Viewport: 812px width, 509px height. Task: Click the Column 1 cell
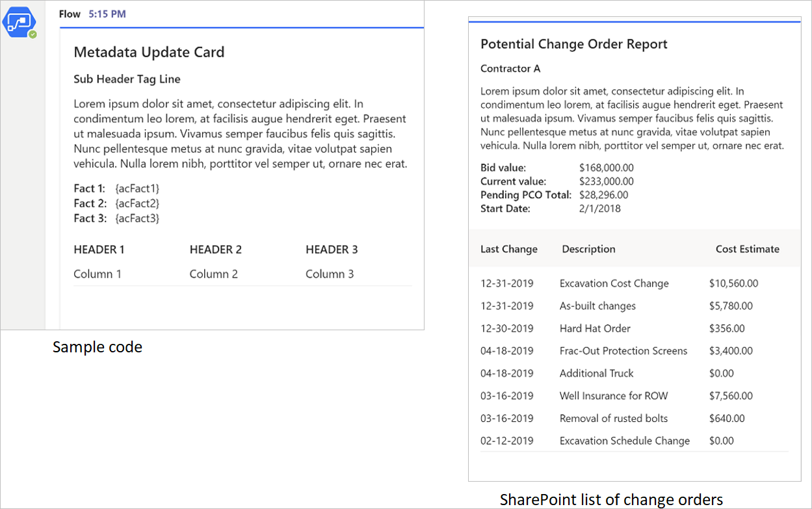tap(98, 274)
